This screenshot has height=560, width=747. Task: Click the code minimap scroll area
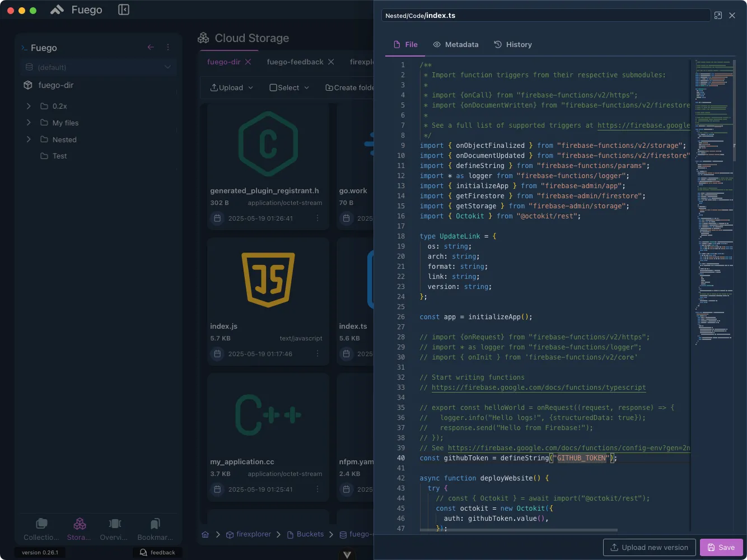click(x=714, y=224)
